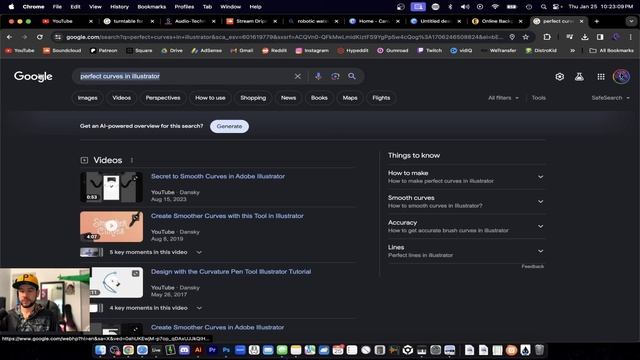The height and width of the screenshot is (360, 640).
Task: Click Generate AI overview button
Action: 229,127
